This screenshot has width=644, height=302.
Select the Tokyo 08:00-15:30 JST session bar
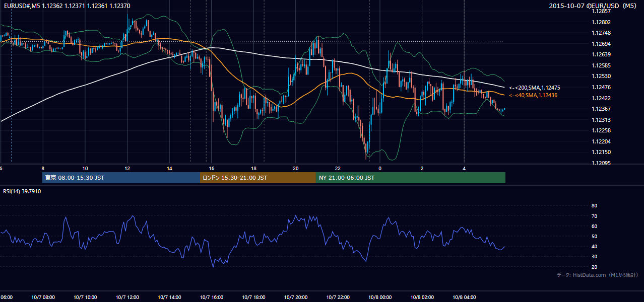click(x=121, y=178)
